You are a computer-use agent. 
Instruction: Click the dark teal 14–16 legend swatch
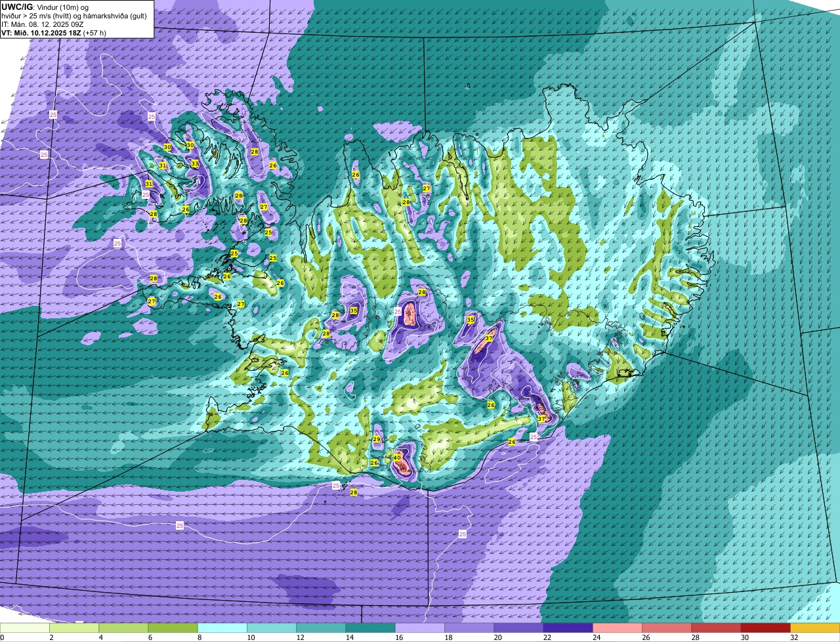(x=371, y=628)
